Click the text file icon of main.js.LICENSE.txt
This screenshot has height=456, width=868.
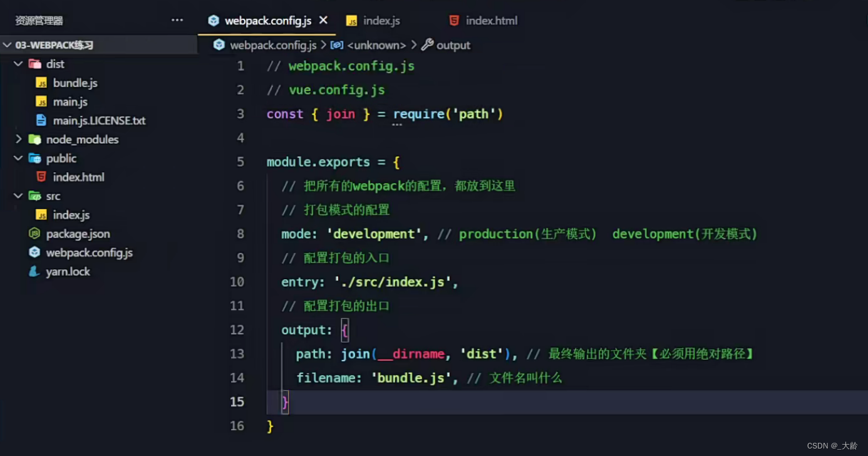(42, 120)
